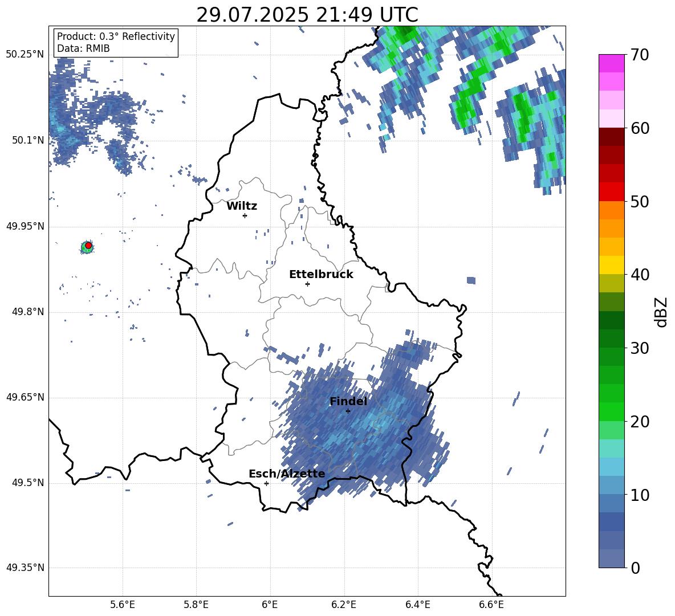This screenshot has width=675, height=616.
Task: Click the 49.65°N latitude axis label
Action: (25, 397)
